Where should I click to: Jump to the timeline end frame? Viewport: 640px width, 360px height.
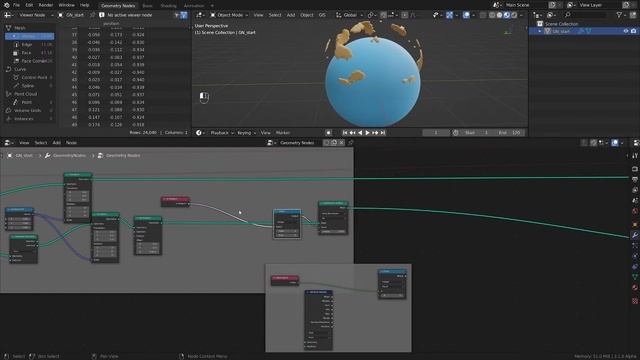pos(383,133)
